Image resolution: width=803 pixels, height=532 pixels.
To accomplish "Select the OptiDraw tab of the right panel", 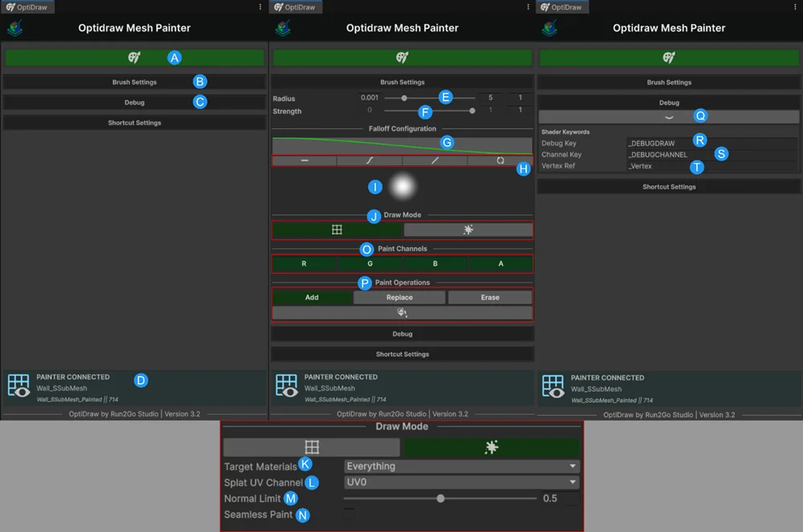I will (562, 7).
